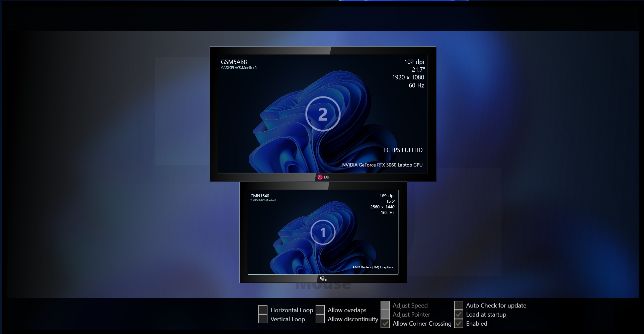Click the LG IPS FULLHD label

[x=403, y=150]
